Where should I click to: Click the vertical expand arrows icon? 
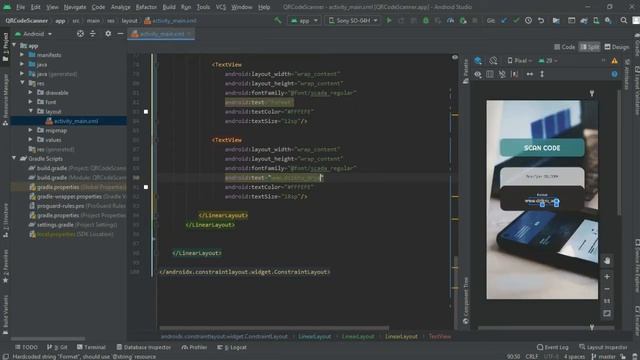pos(542,74)
